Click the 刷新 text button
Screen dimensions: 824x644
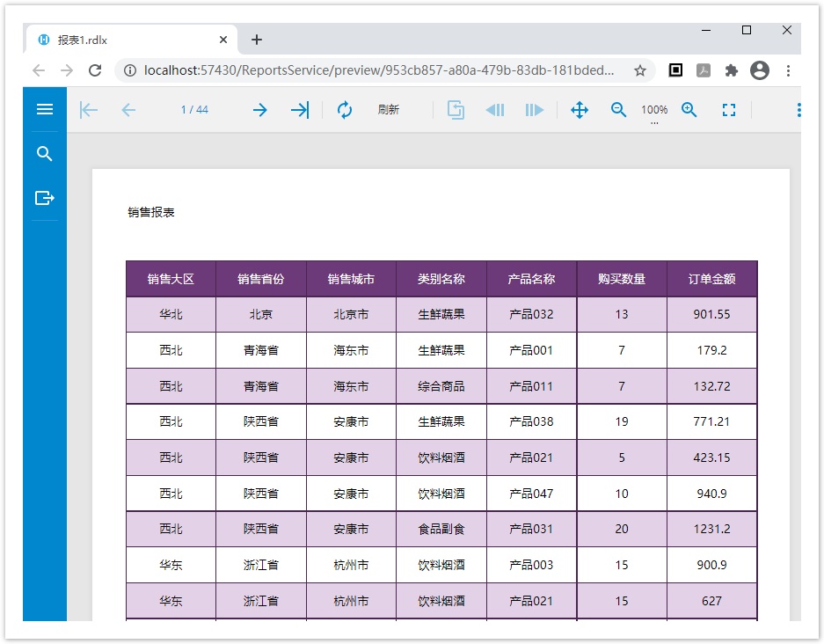389,109
